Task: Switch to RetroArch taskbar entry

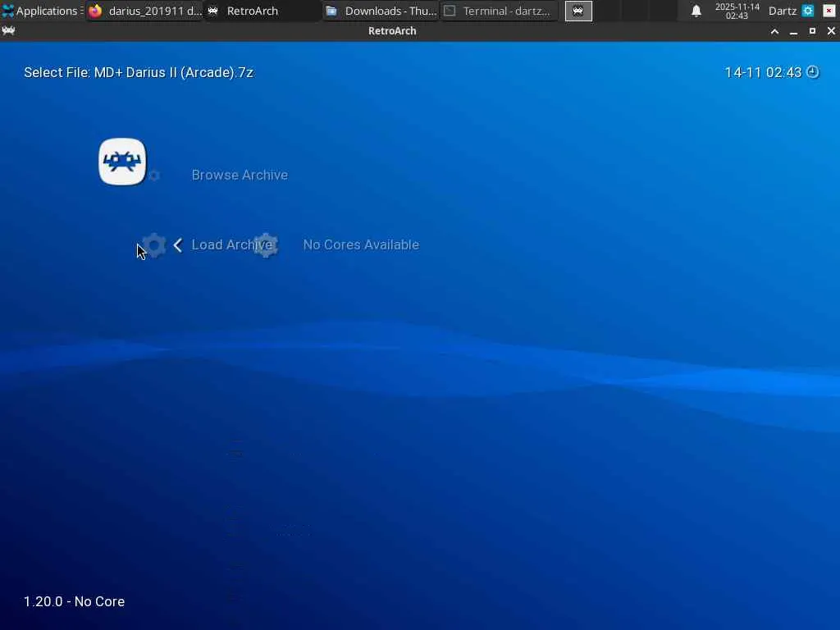Action: tap(262, 11)
